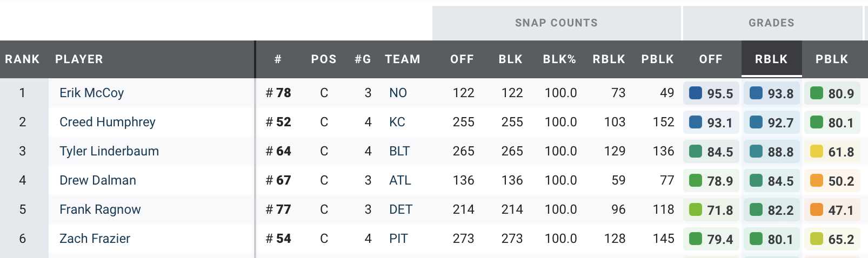The height and width of the screenshot is (258, 868).
Task: Click the KC team abbreviation
Action: pyautogui.click(x=397, y=122)
